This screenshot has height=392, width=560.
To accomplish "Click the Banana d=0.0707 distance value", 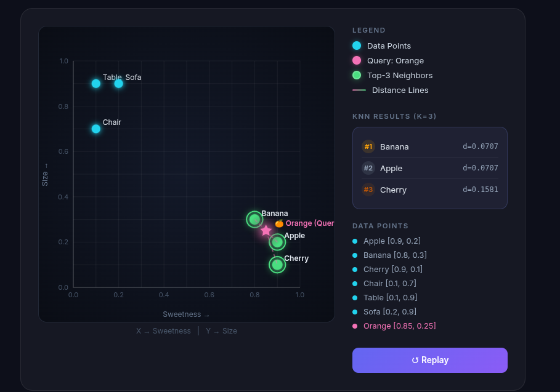I will (x=480, y=146).
